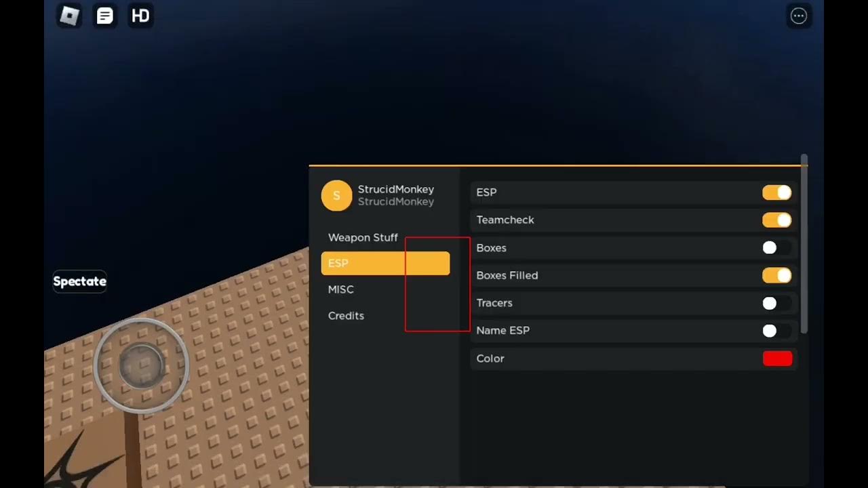The image size is (868, 488).
Task: Open the three-dot options menu
Action: point(799,16)
